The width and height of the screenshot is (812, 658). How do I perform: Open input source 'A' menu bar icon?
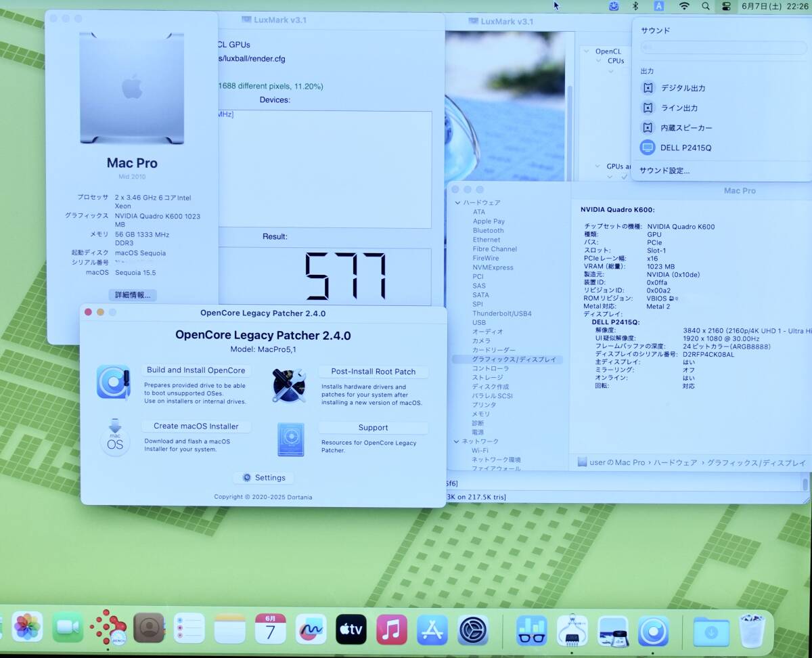pos(659,6)
